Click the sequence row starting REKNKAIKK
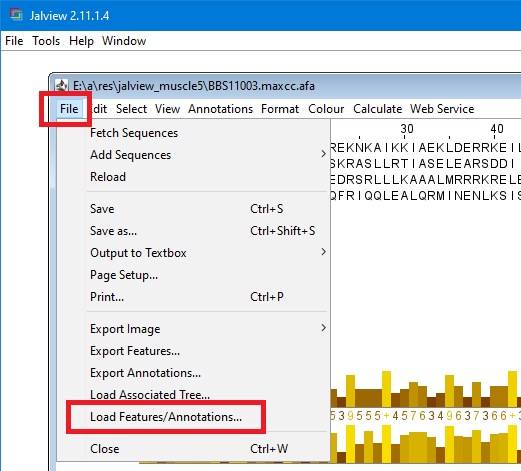521x471 pixels. (426, 148)
